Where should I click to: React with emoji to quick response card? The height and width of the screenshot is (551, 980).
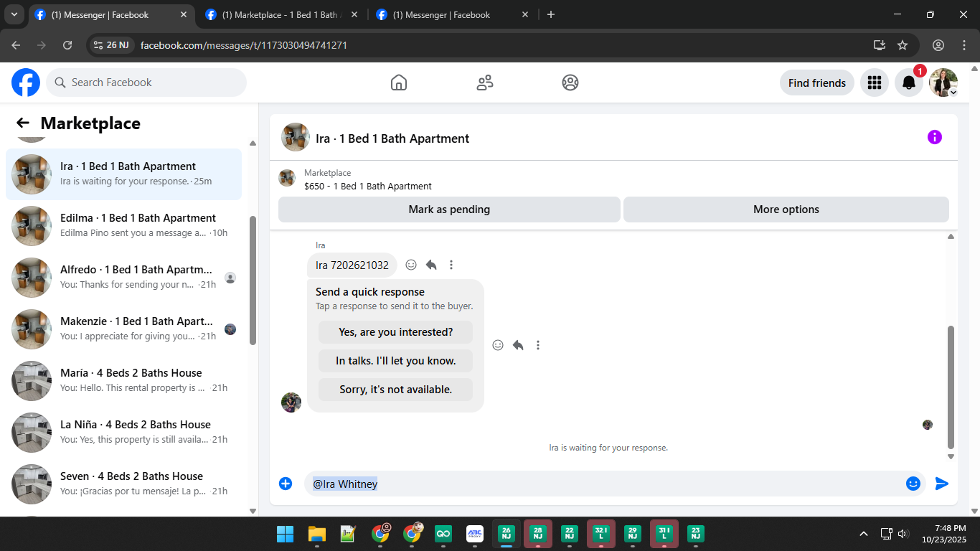pos(498,345)
